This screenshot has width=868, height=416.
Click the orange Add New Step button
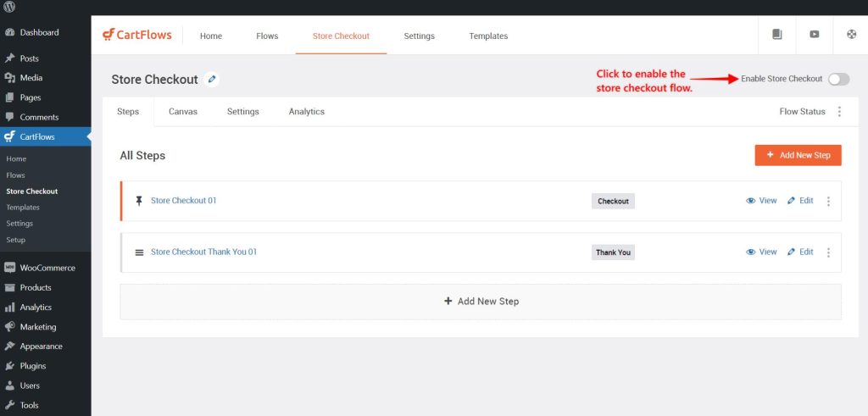tap(798, 155)
